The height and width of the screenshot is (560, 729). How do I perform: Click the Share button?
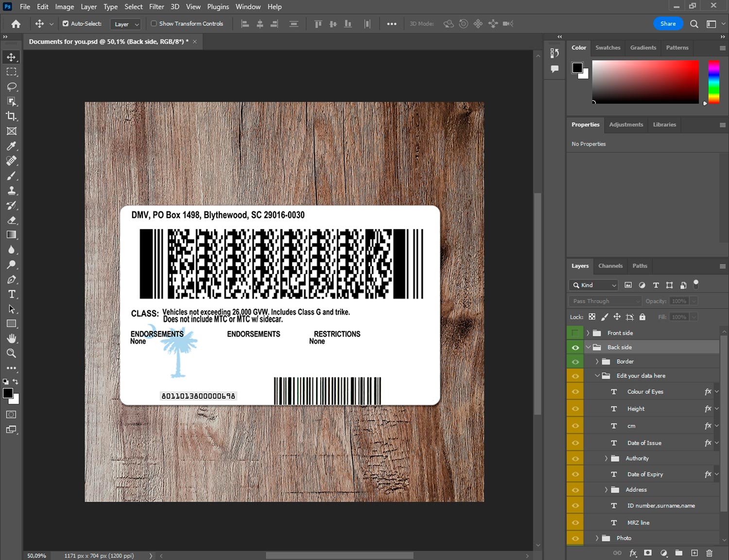click(668, 23)
